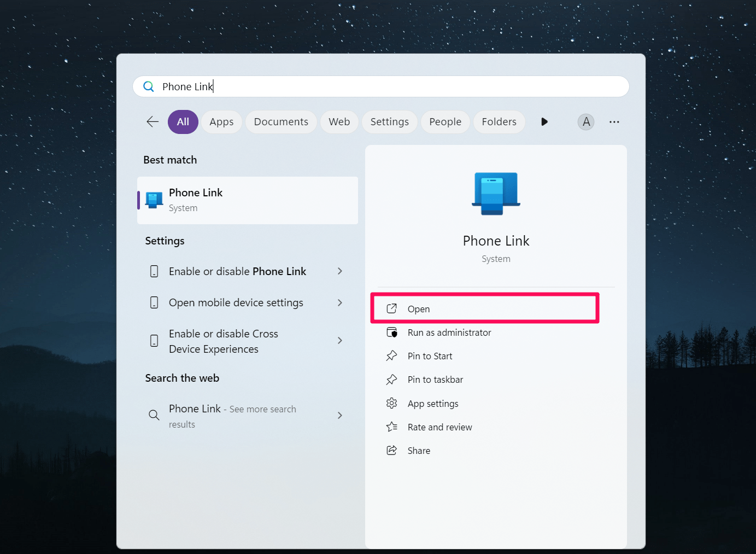Click the Best match heading

(170, 160)
